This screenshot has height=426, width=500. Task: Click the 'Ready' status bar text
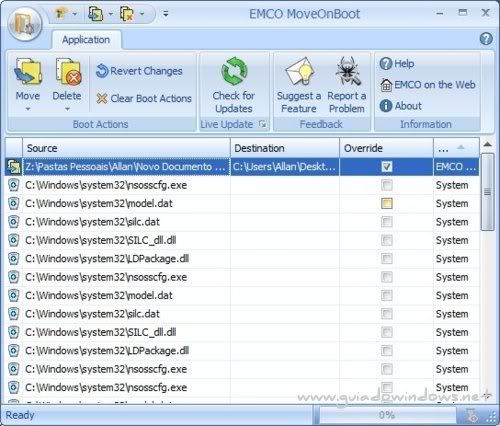coord(20,415)
